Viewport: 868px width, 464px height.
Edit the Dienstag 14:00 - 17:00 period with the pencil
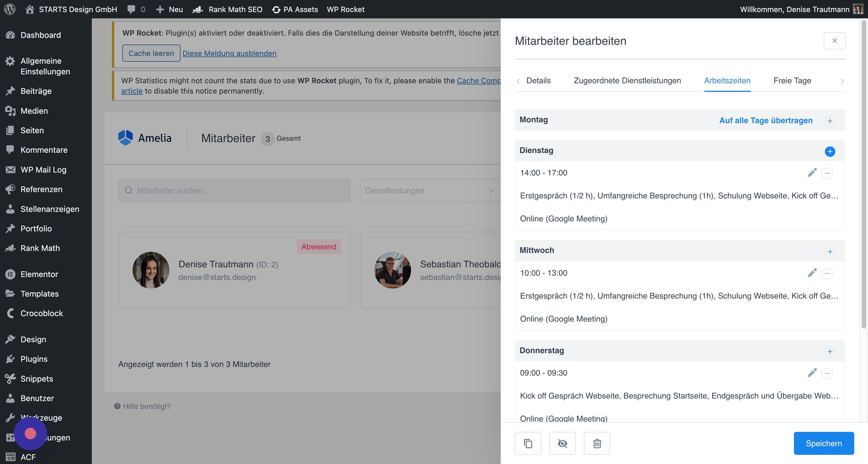coord(812,173)
